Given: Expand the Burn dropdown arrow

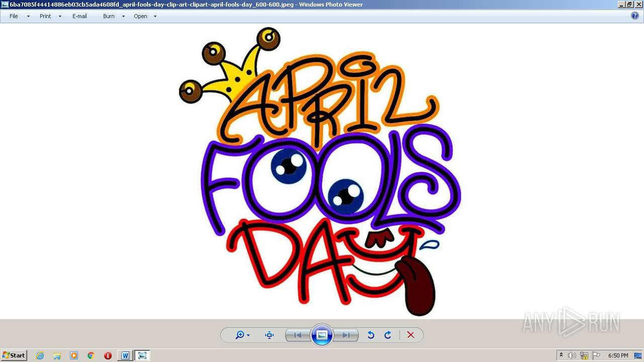Looking at the screenshot, I should pos(123,16).
